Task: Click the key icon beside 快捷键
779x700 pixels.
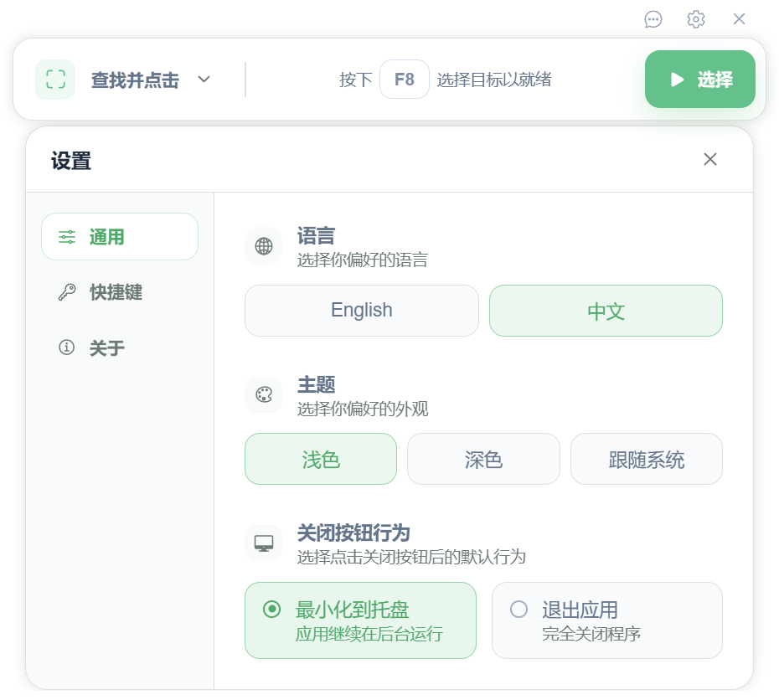Action: (67, 292)
